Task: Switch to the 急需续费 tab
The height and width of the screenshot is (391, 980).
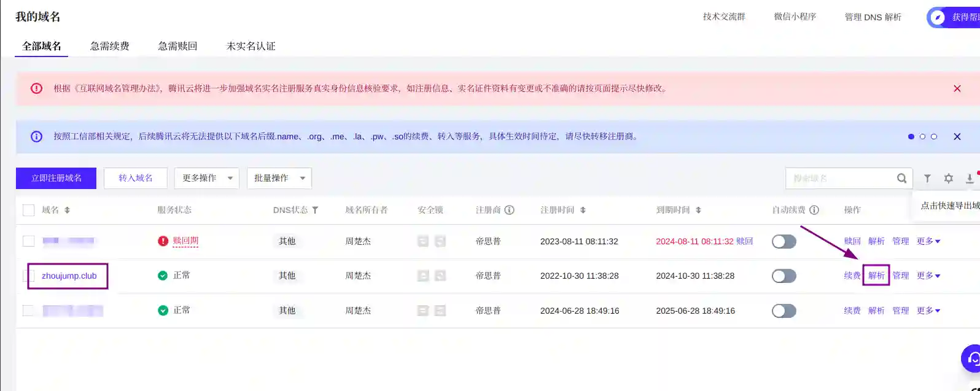Action: (x=110, y=46)
